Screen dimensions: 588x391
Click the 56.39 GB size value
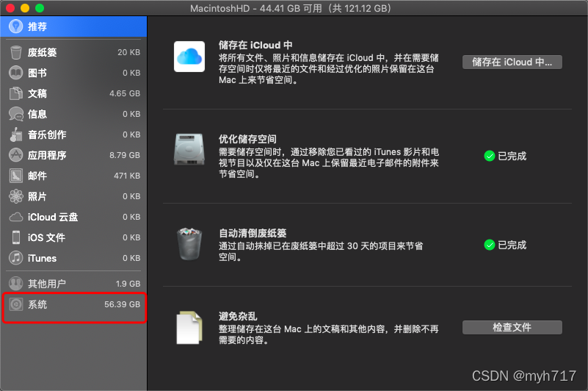(x=123, y=304)
